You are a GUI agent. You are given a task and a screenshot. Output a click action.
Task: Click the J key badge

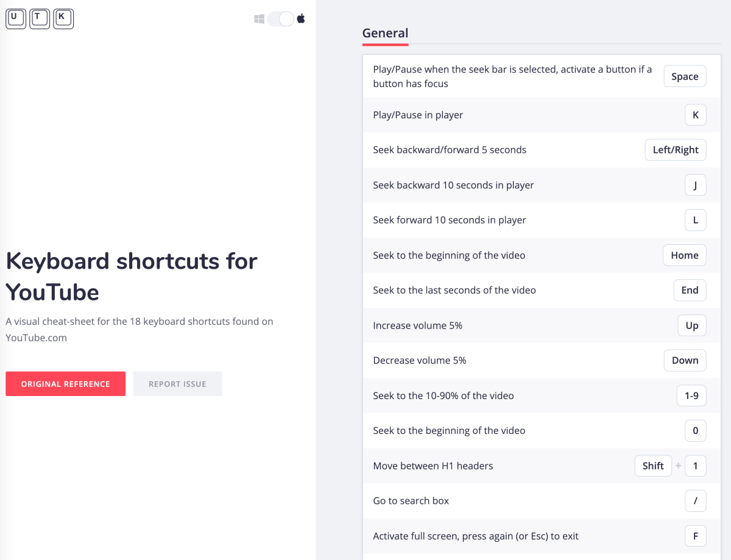point(695,185)
